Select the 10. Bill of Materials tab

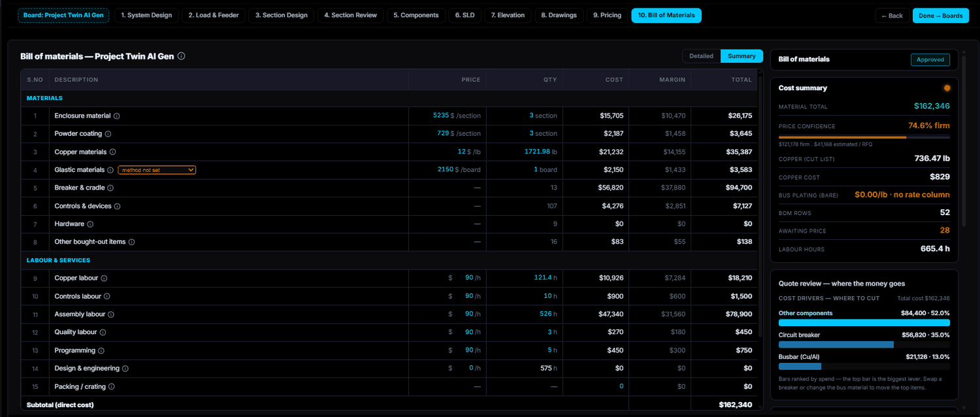coord(666,15)
